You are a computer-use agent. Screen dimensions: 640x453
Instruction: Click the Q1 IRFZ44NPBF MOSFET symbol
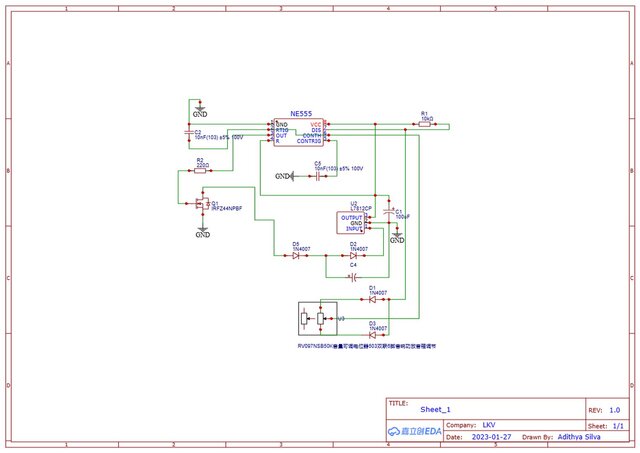(202, 203)
